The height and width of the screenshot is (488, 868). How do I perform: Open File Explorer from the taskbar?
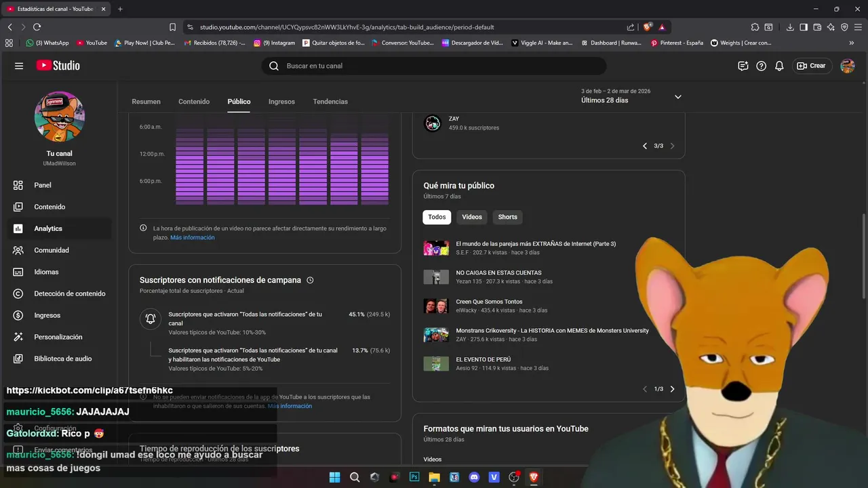tap(434, 477)
